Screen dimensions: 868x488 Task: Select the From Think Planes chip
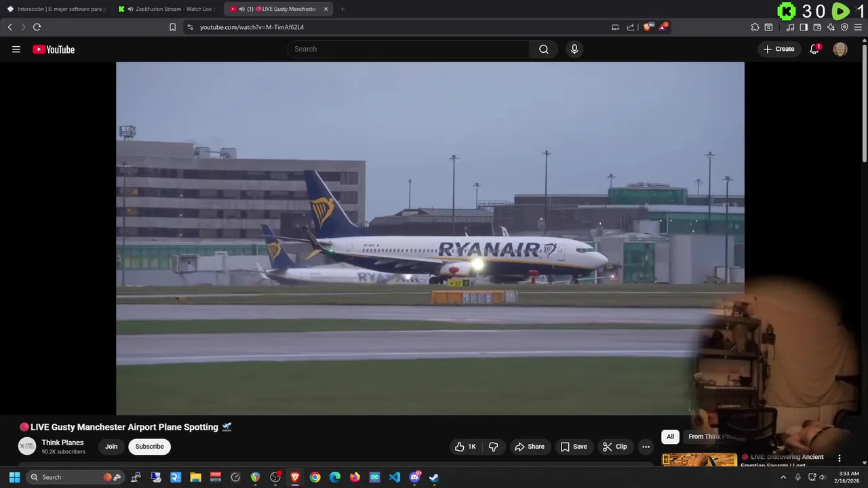[x=709, y=436]
